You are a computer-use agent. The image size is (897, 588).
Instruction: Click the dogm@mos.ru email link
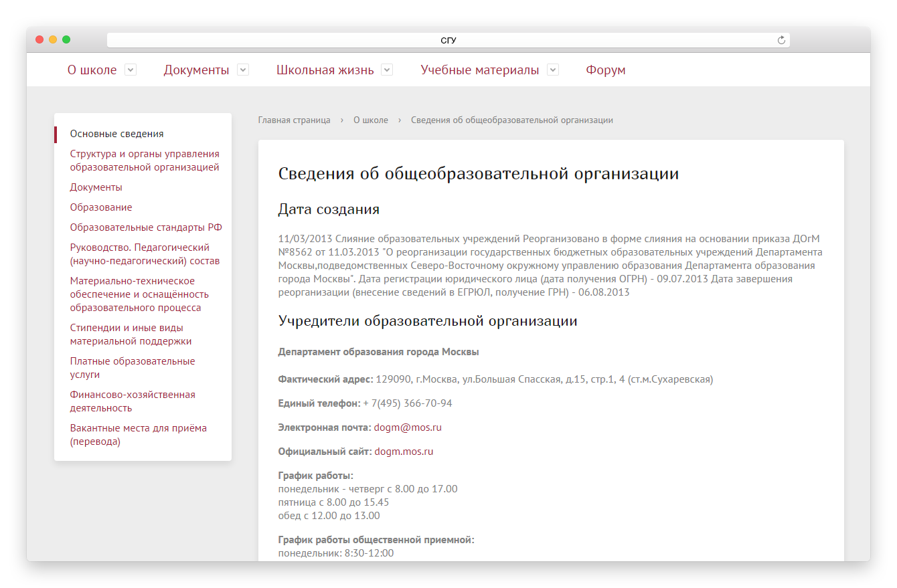[x=407, y=427]
